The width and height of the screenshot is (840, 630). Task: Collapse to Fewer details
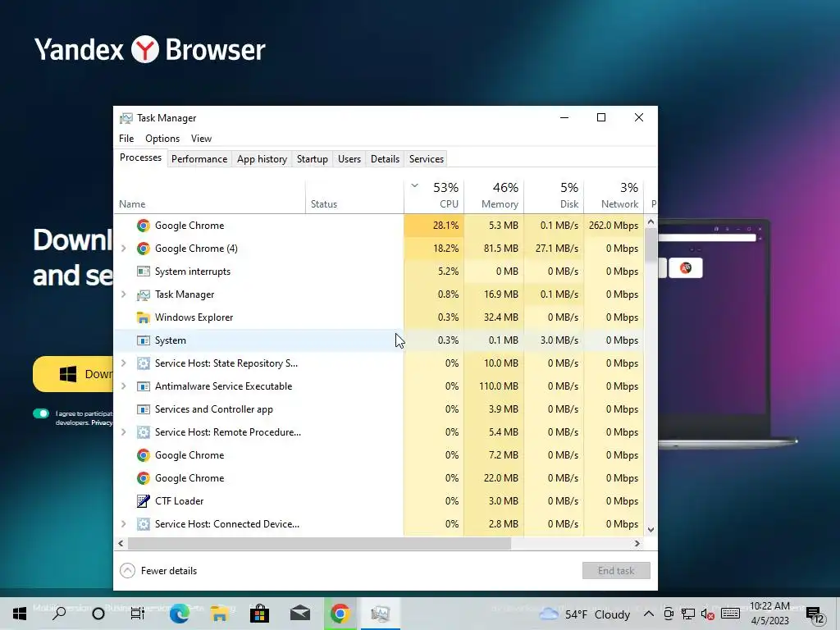(x=158, y=571)
